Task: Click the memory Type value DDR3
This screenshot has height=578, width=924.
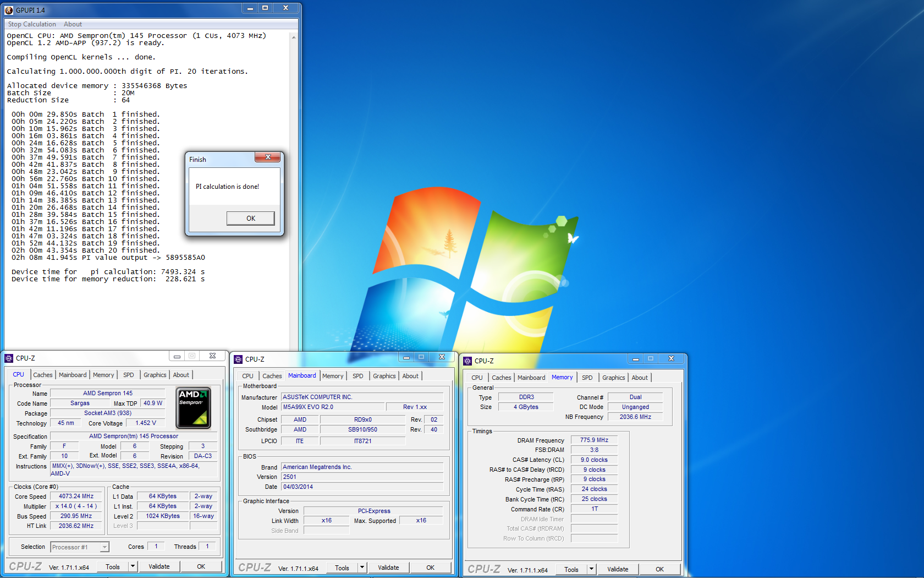Action: 527,397
